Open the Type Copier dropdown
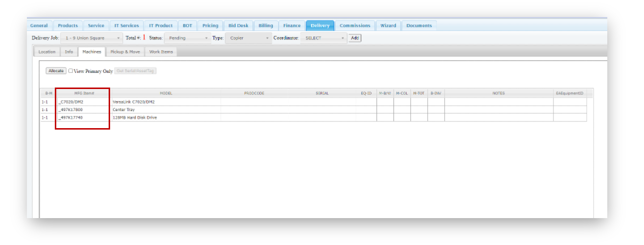 click(248, 38)
